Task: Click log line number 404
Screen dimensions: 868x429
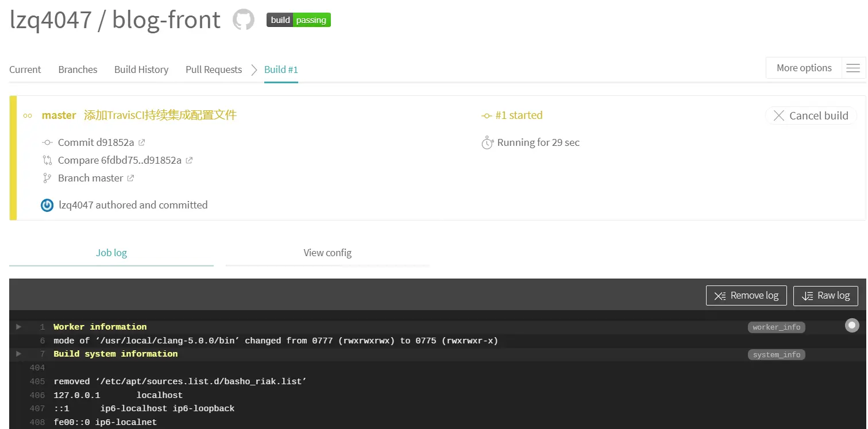Action: pyautogui.click(x=37, y=368)
